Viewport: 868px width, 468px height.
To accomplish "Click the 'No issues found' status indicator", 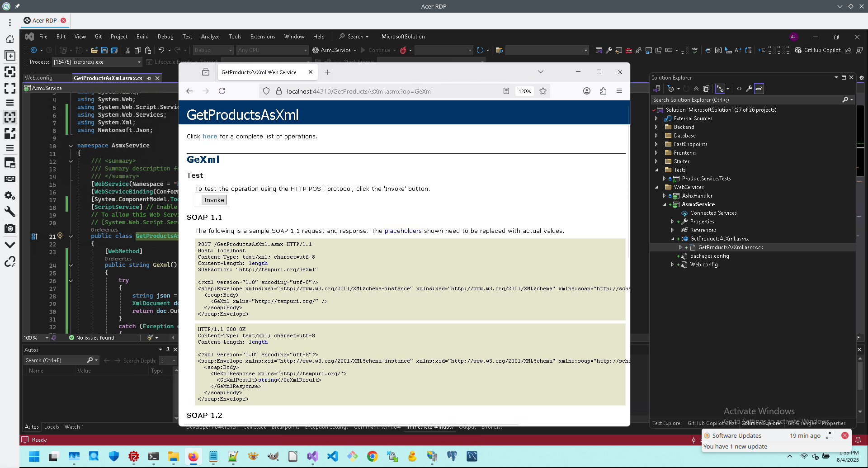I will point(91,338).
